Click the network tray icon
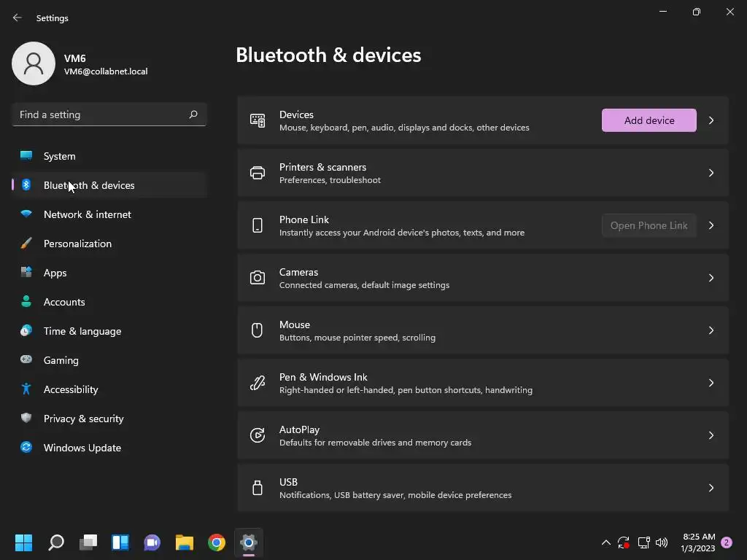747x560 pixels. pos(643,542)
